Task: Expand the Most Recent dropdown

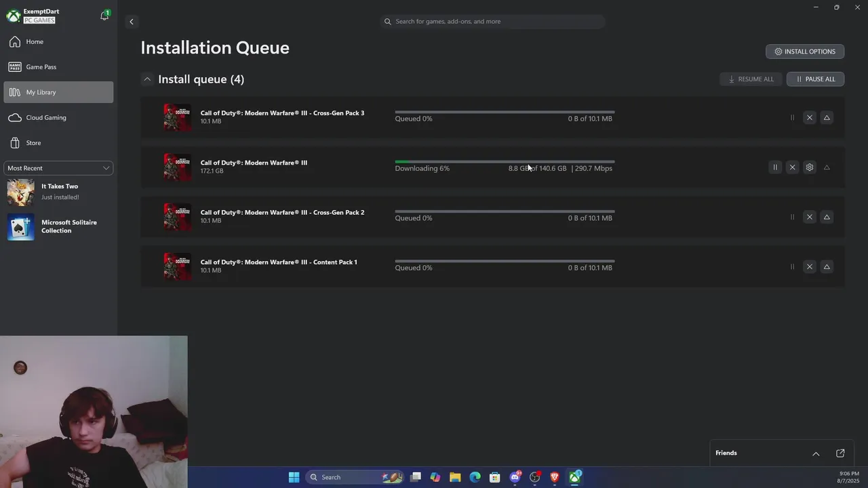Action: (x=58, y=168)
